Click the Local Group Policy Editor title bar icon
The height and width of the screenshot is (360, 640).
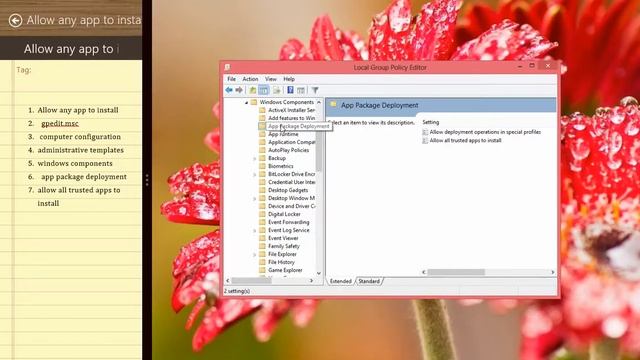228,67
